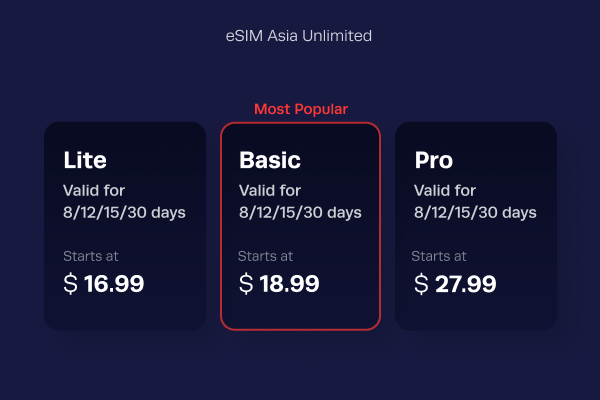Click Lite plan validity days text
The width and height of the screenshot is (600, 400).
pyautogui.click(x=124, y=202)
